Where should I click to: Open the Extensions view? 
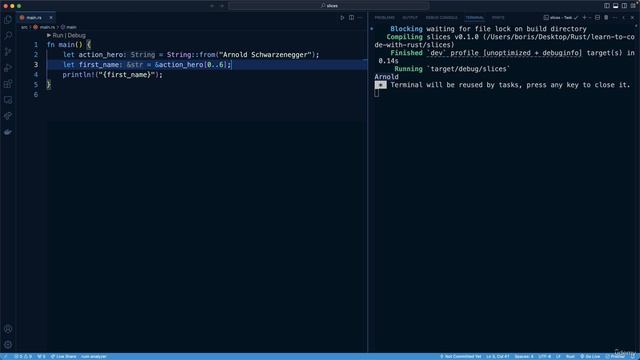[x=8, y=84]
